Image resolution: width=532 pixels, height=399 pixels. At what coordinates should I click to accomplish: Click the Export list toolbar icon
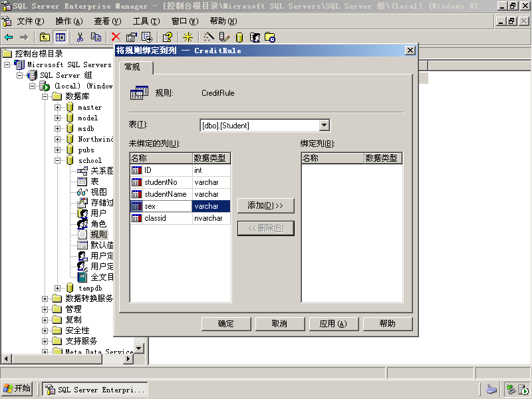click(x=147, y=37)
